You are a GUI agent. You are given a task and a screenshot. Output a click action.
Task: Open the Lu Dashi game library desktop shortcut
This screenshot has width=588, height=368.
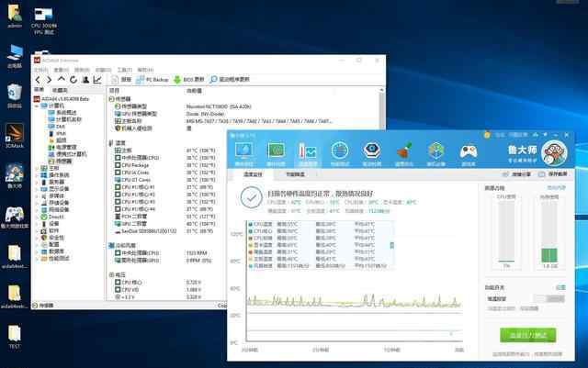coord(15,217)
